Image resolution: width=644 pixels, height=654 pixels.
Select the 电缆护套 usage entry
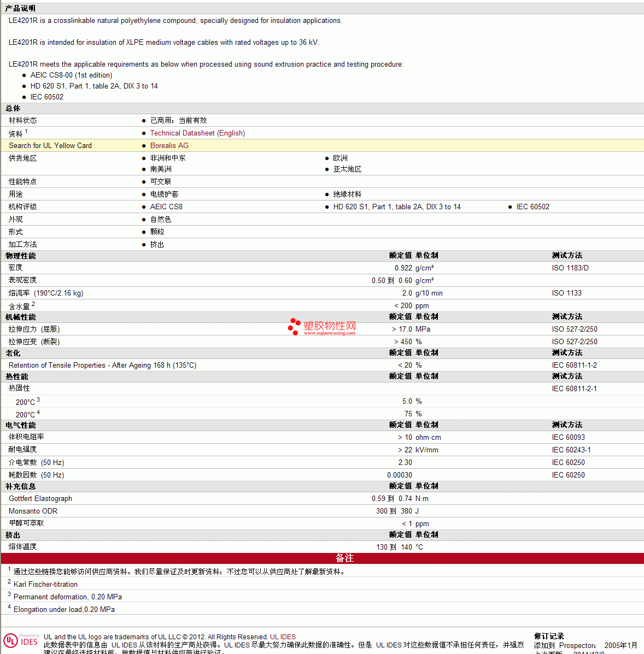[165, 194]
